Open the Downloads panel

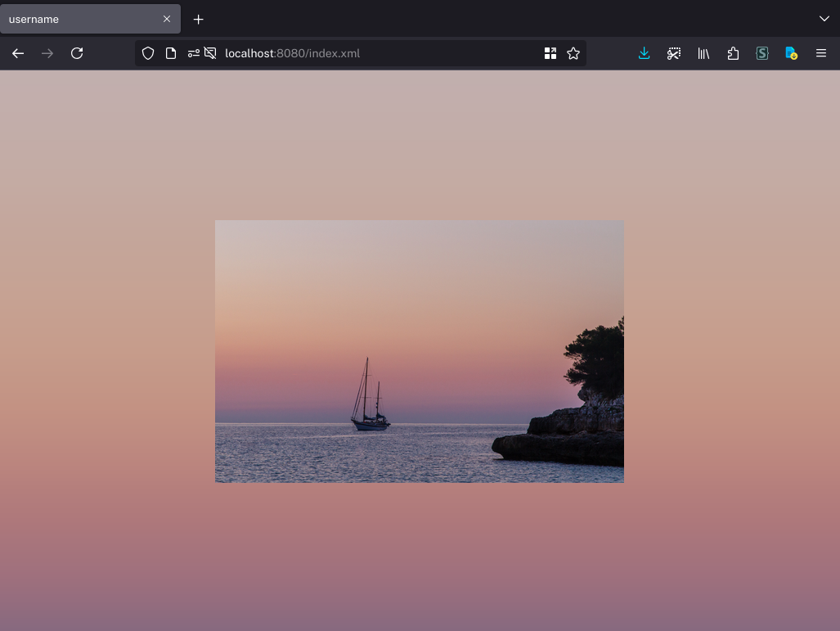tap(645, 53)
